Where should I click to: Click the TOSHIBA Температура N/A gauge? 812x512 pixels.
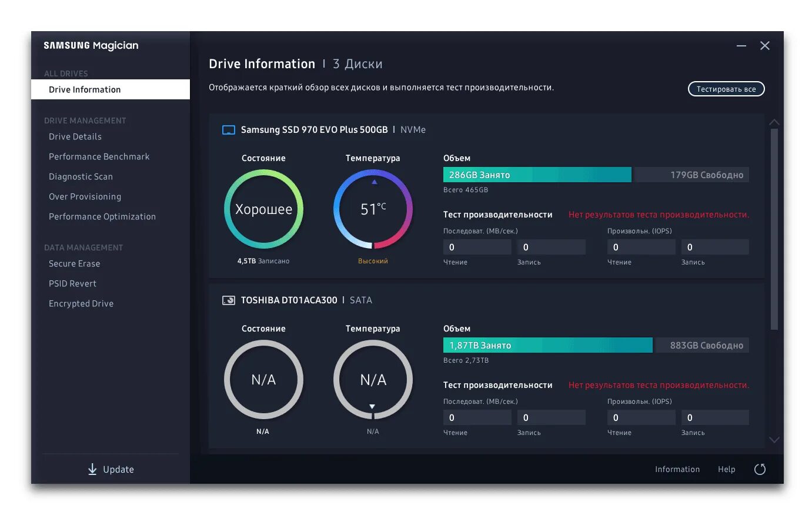(x=373, y=380)
